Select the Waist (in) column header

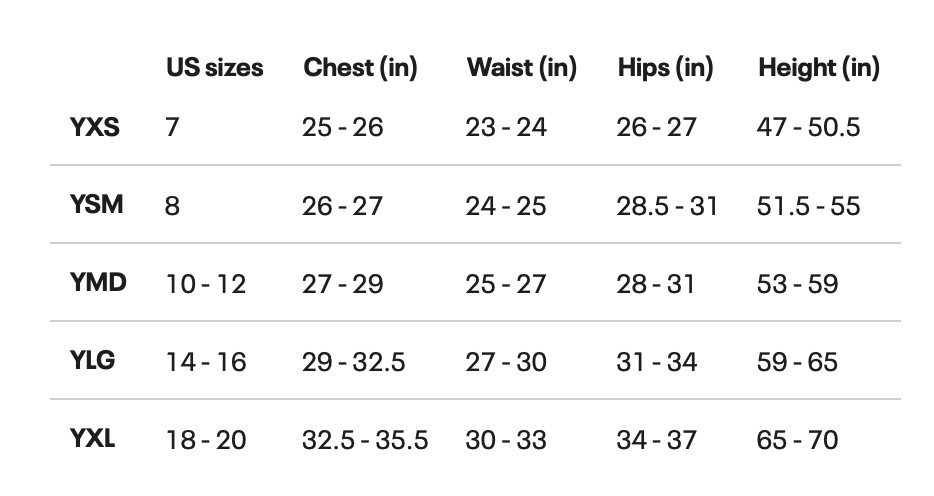(x=522, y=68)
